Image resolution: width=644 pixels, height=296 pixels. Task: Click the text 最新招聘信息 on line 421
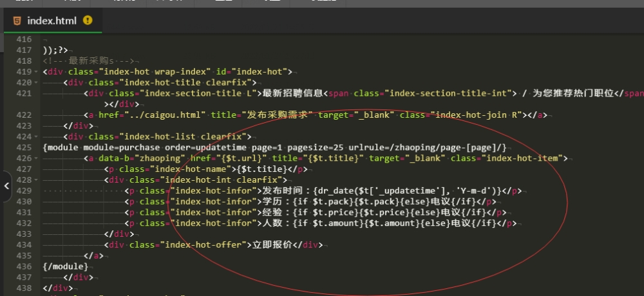click(x=293, y=93)
